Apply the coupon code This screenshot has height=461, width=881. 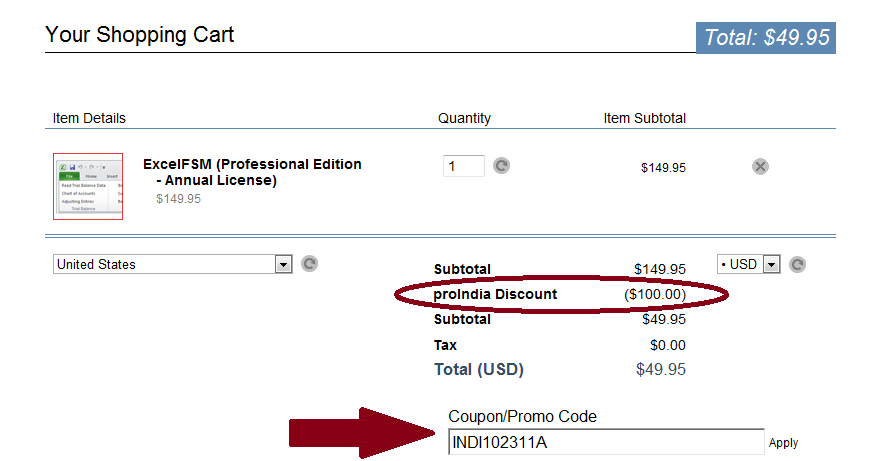pos(783,443)
